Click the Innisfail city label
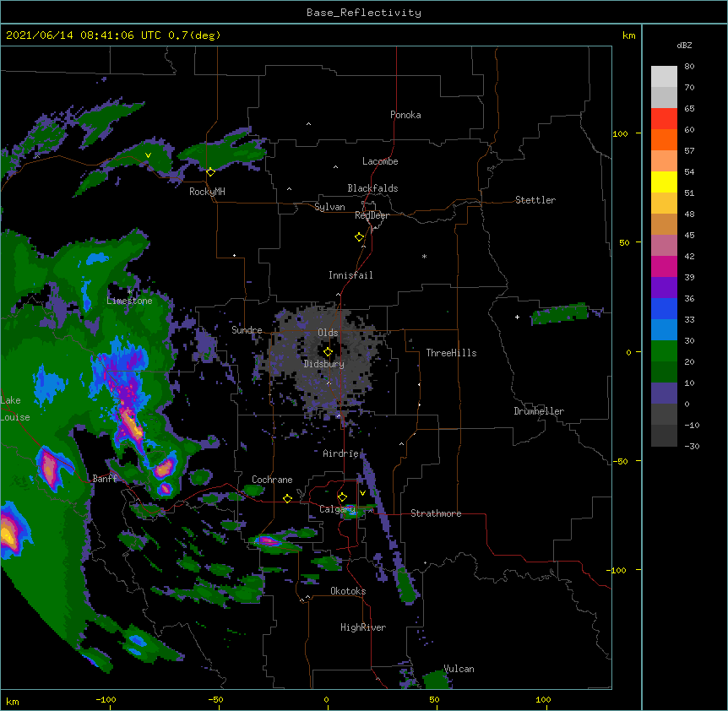The image size is (728, 711). coord(350,275)
